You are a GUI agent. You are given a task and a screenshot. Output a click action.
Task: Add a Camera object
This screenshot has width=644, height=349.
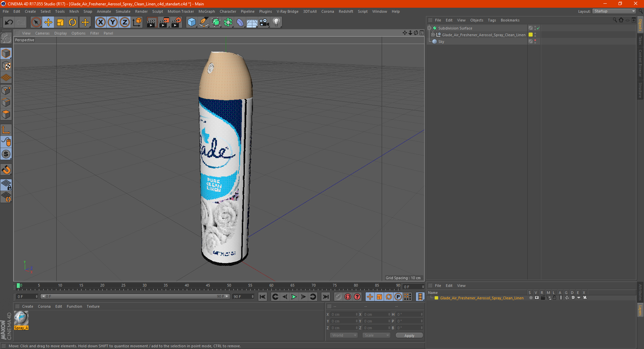264,22
